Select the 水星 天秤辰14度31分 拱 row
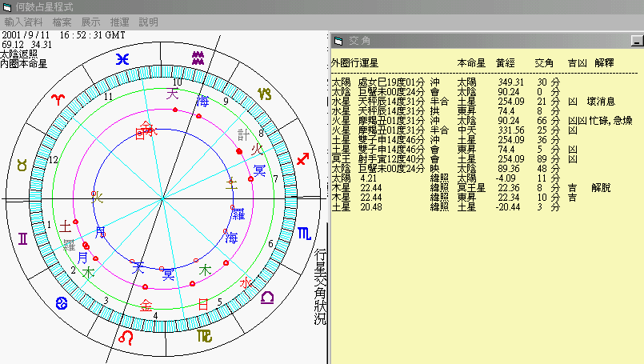Image resolution: width=644 pixels, height=364 pixels. pyautogui.click(x=446, y=111)
